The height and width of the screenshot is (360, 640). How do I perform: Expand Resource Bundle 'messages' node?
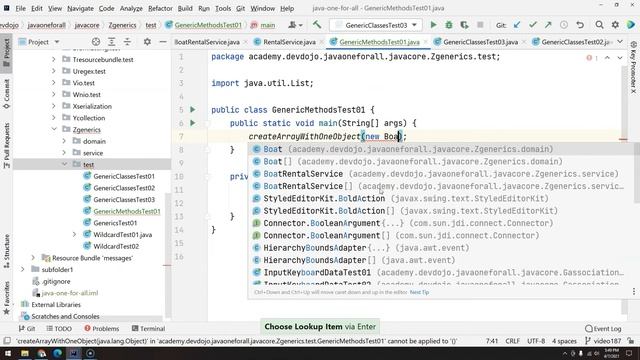point(33,258)
